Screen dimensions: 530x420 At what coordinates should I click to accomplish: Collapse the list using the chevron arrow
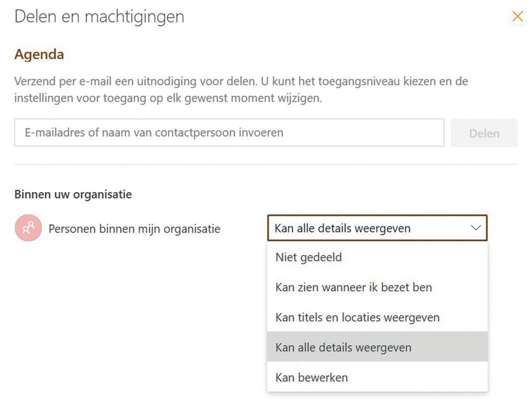pyautogui.click(x=476, y=228)
